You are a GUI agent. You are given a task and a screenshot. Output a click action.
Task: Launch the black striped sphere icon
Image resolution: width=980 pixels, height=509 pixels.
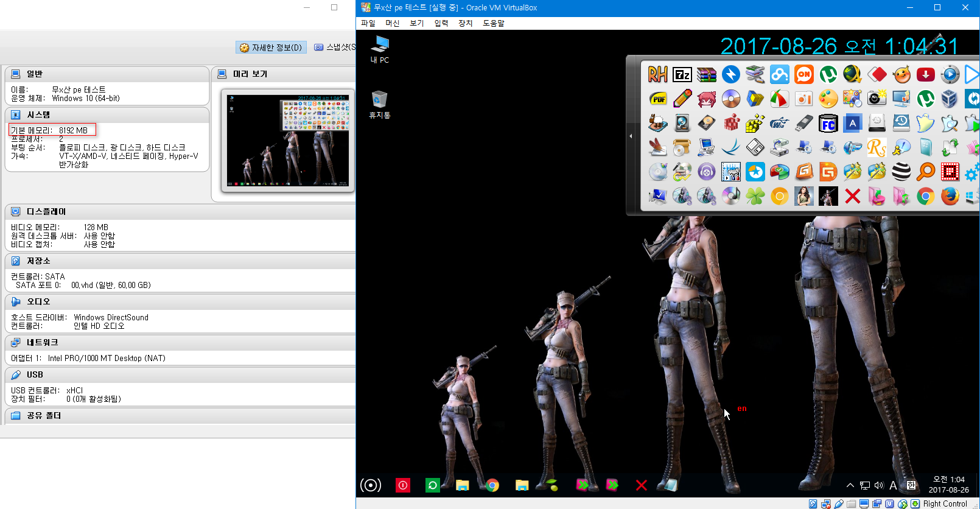[x=901, y=172]
